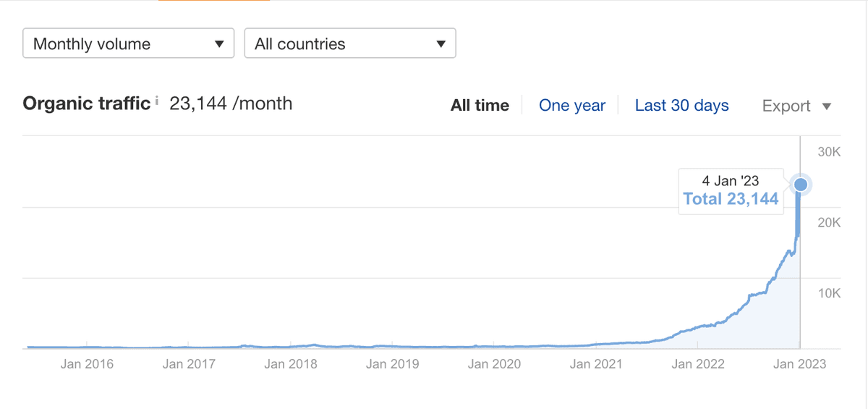Viewport: 868px width, 409px height.
Task: Click the Jan 2016 axis label
Action: click(x=87, y=364)
